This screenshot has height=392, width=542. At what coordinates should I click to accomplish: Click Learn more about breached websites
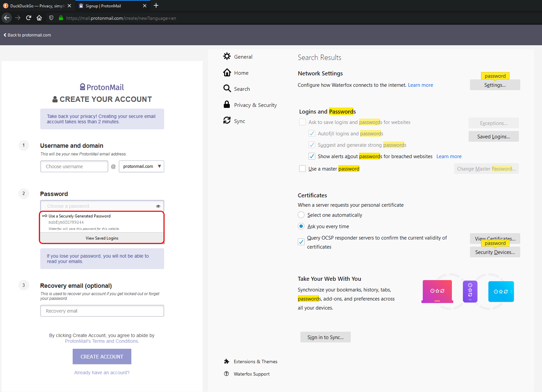(x=449, y=156)
